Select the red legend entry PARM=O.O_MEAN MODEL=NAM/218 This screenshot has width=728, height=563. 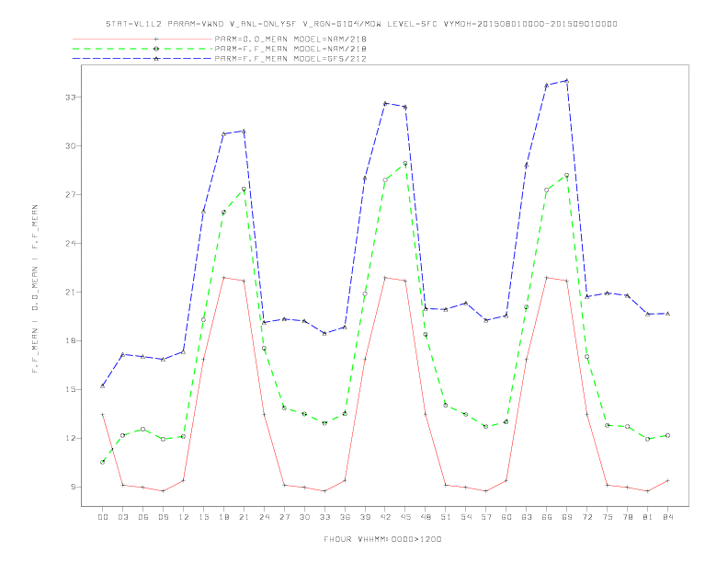click(290, 39)
